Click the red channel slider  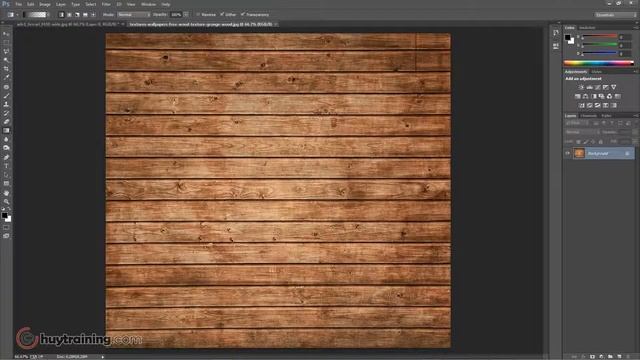(599, 37)
